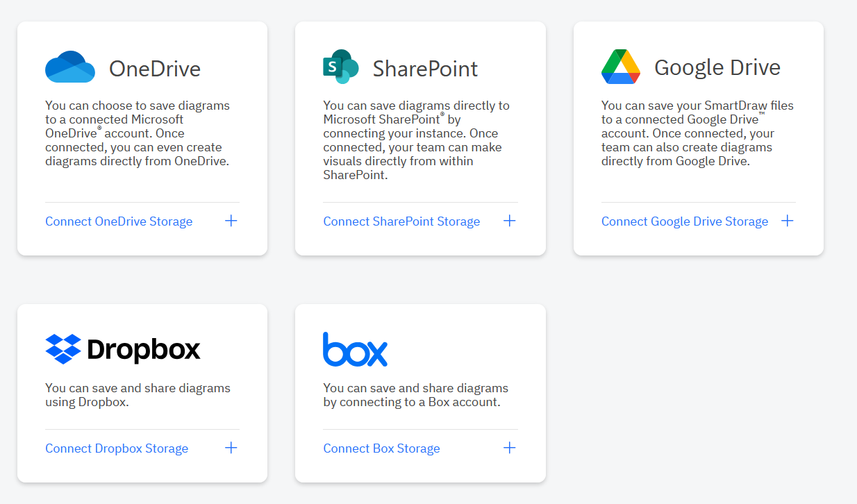Hit the plus icon beside Connect Google Drive Storage
Screen dimensions: 857x504
tap(787, 221)
